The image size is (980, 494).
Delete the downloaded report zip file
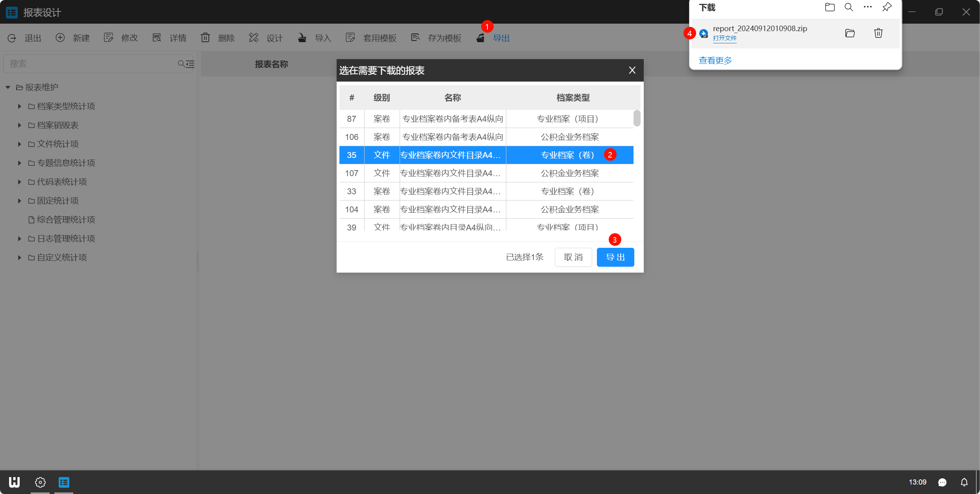(x=878, y=33)
